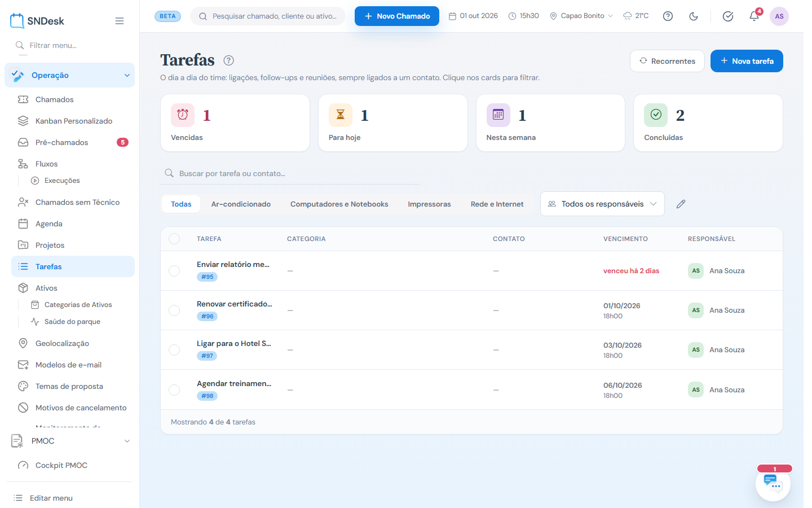Viewport: 812px width, 508px height.
Task: Click the Novo Chamado button
Action: (397, 16)
